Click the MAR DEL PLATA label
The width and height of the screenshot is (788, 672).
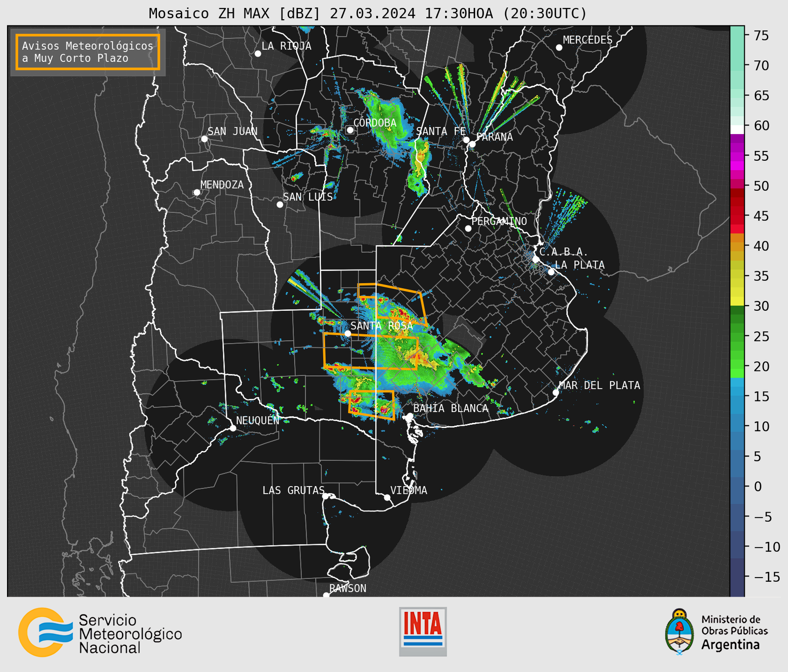(x=600, y=386)
